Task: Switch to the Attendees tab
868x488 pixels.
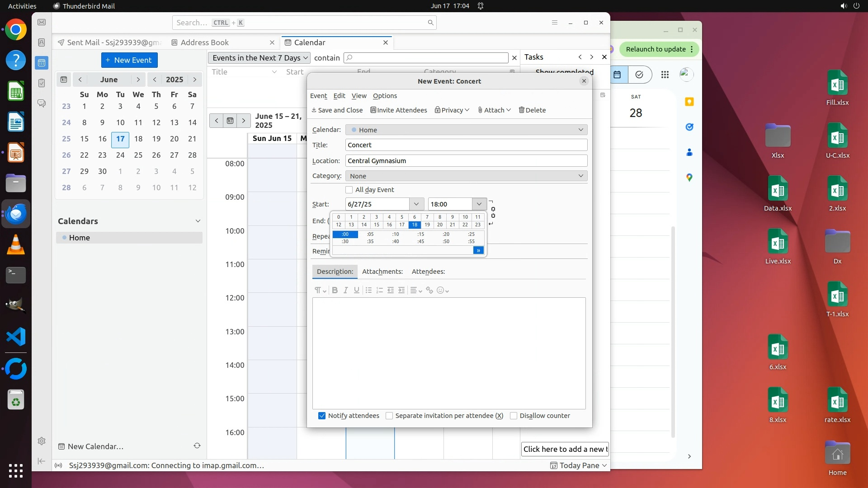Action: tap(428, 272)
